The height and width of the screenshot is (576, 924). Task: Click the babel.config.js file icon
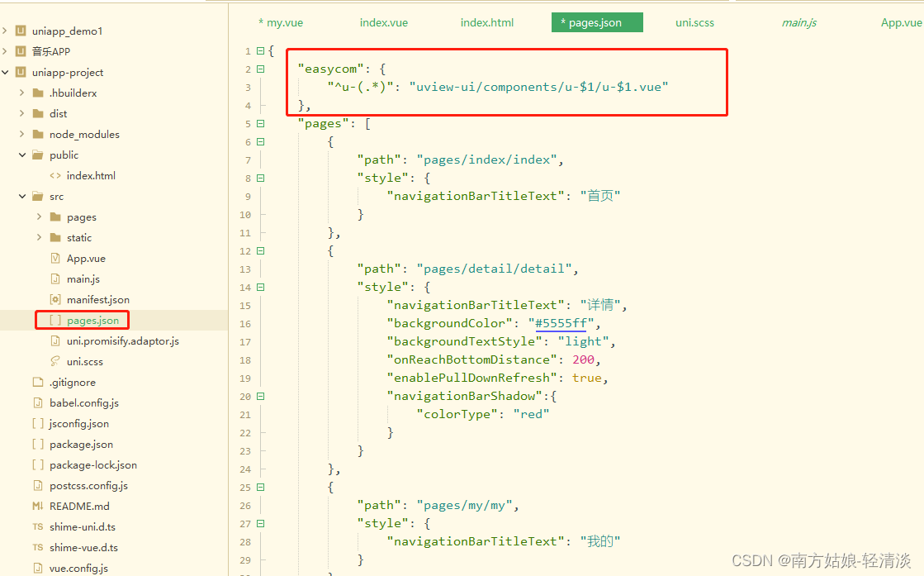click(x=38, y=402)
